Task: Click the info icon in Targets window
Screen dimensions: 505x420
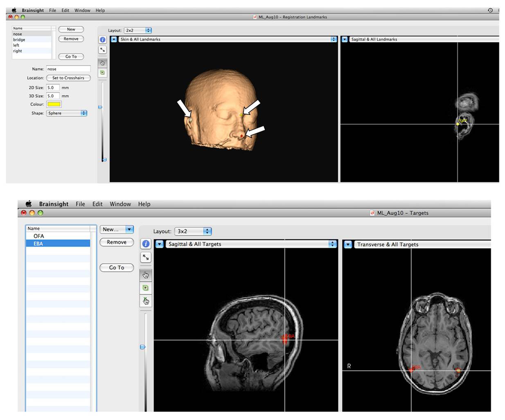Action: coord(146,244)
